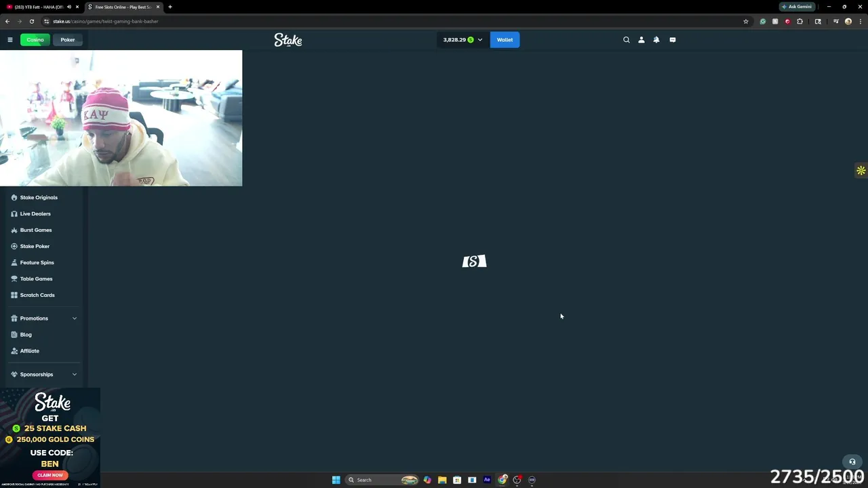
Task: Open the Affiliate link
Action: 30,351
